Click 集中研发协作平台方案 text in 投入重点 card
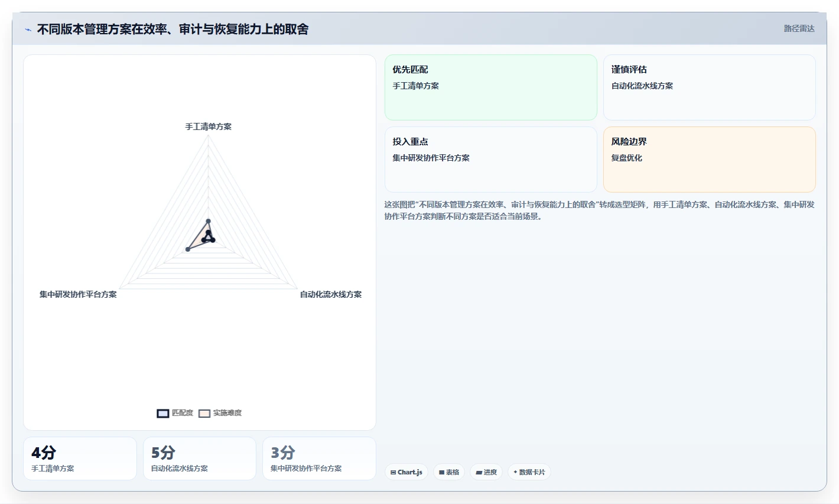 (x=431, y=158)
